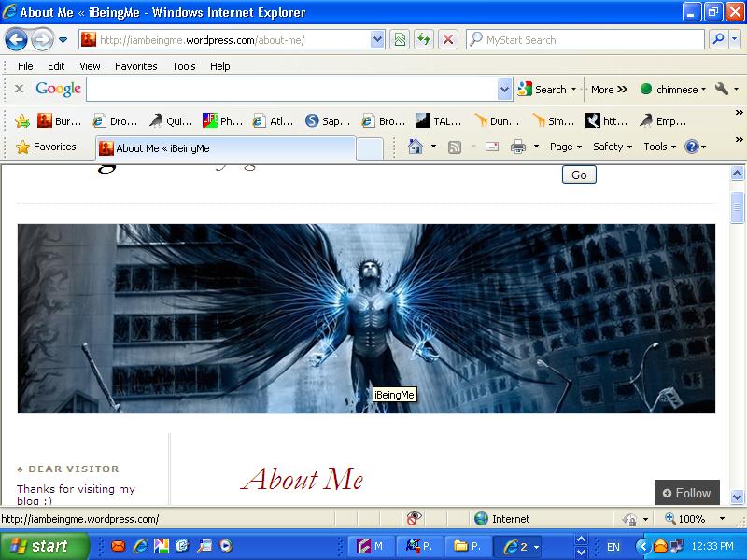The height and width of the screenshot is (560, 747).
Task: Open the Sim... favorite link
Action: [554, 121]
